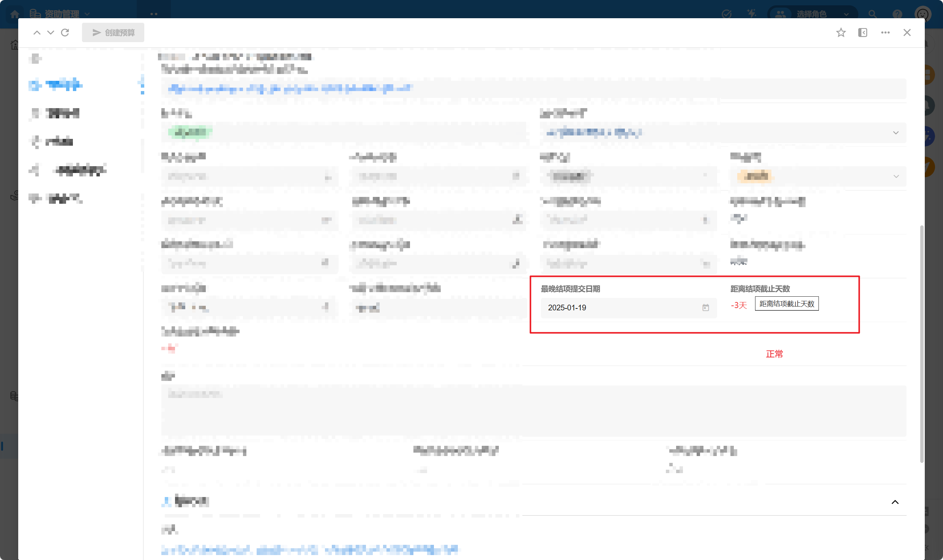Viewport: 943px width, 560px height.
Task: Refresh the record with reload icon
Action: coord(65,33)
